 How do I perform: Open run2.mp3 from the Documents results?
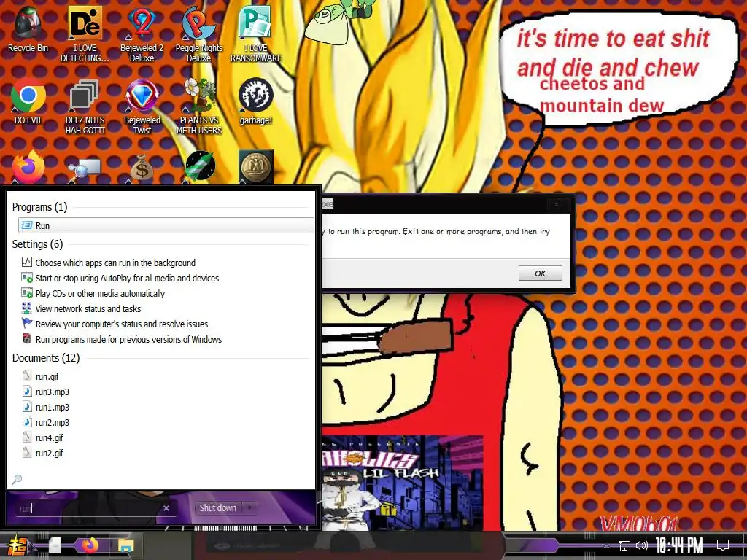[x=52, y=422]
